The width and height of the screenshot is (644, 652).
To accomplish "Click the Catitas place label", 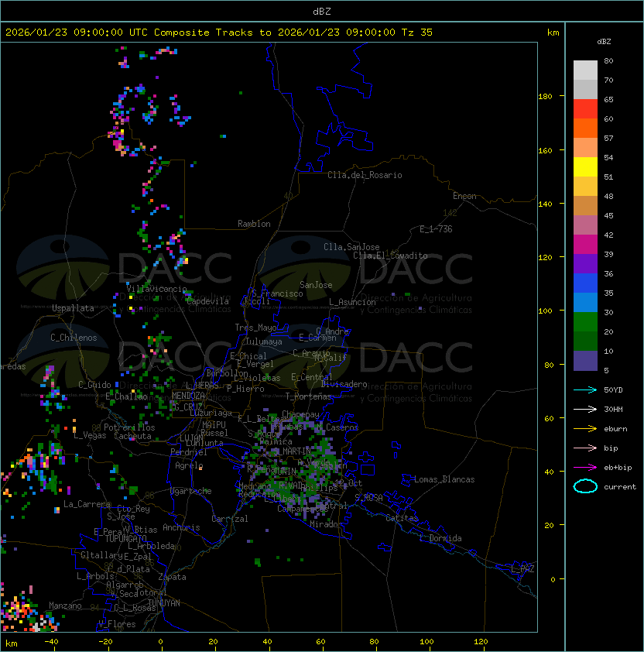I will pos(402,518).
